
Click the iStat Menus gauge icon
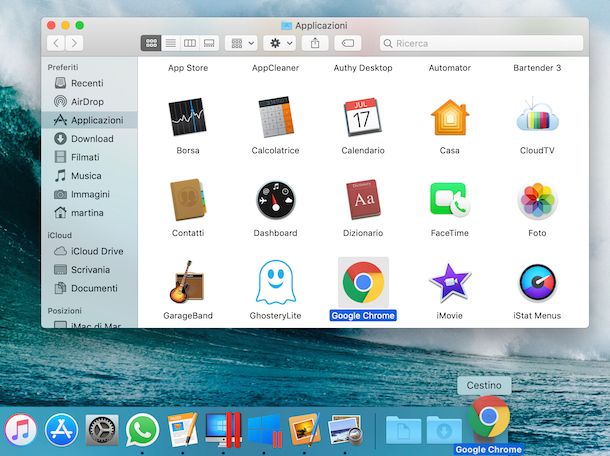[x=537, y=283]
